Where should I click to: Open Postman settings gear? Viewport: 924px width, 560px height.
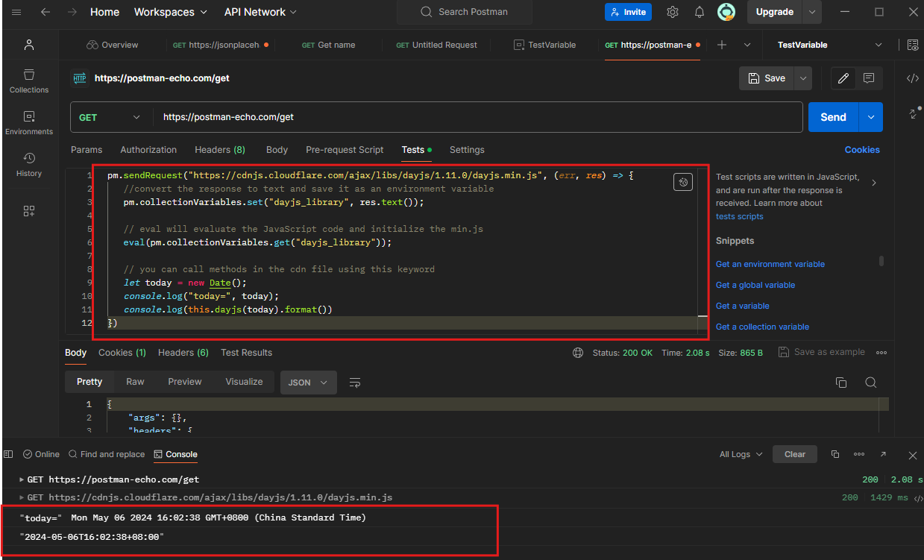pos(673,12)
